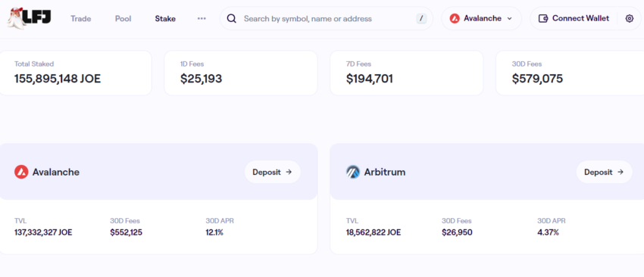Focus the symbol, name or address search field
The height and width of the screenshot is (277, 644).
326,18
